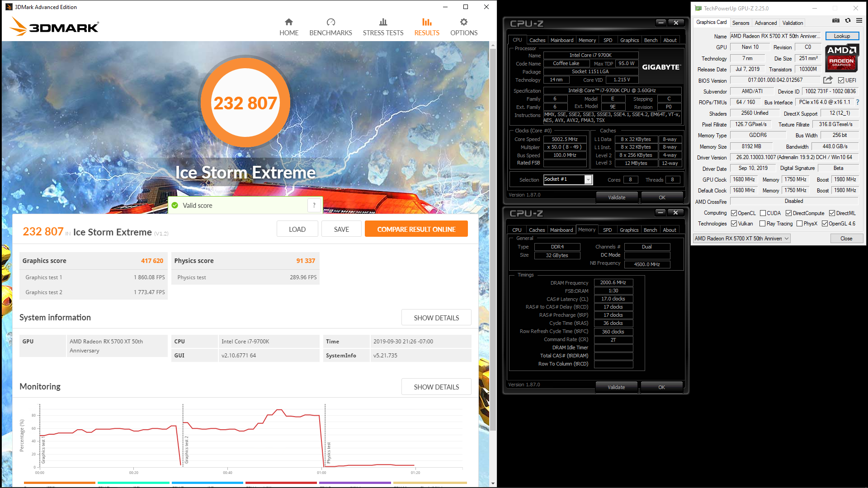Click the monitoring chart Physics test marker
868x488 pixels.
tap(329, 452)
